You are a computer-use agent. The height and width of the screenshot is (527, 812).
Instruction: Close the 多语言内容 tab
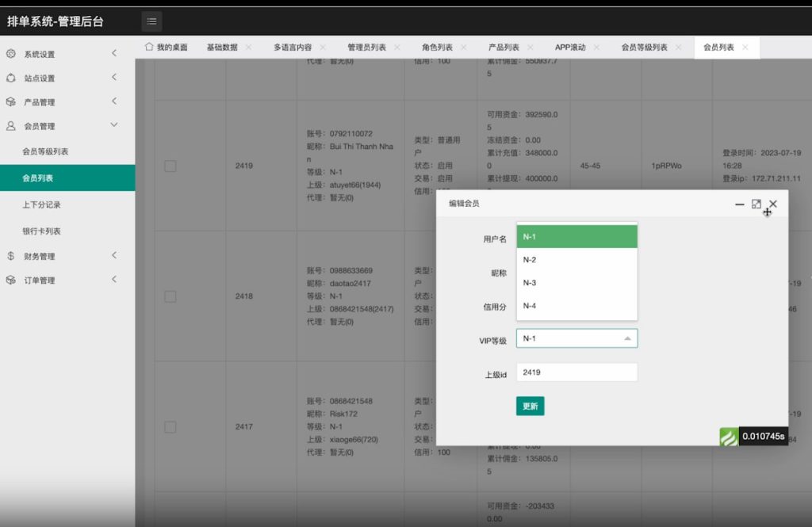(323, 47)
